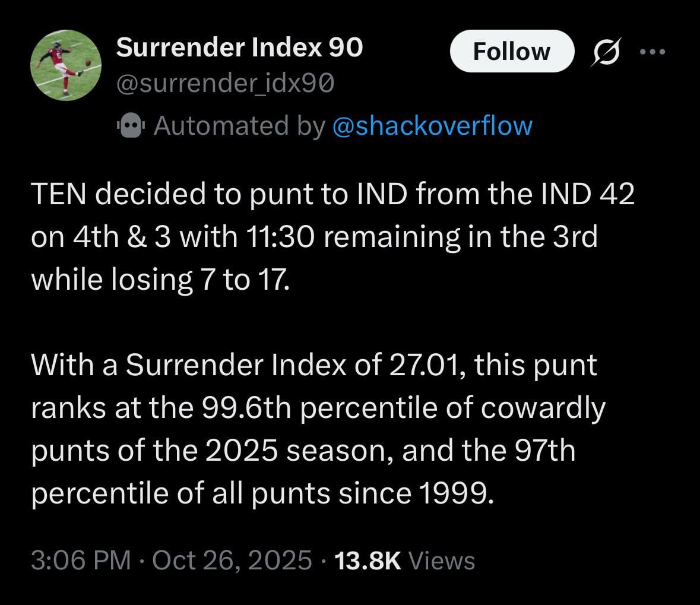
Task: Open the @shackoverflow profile link
Action: 432,126
